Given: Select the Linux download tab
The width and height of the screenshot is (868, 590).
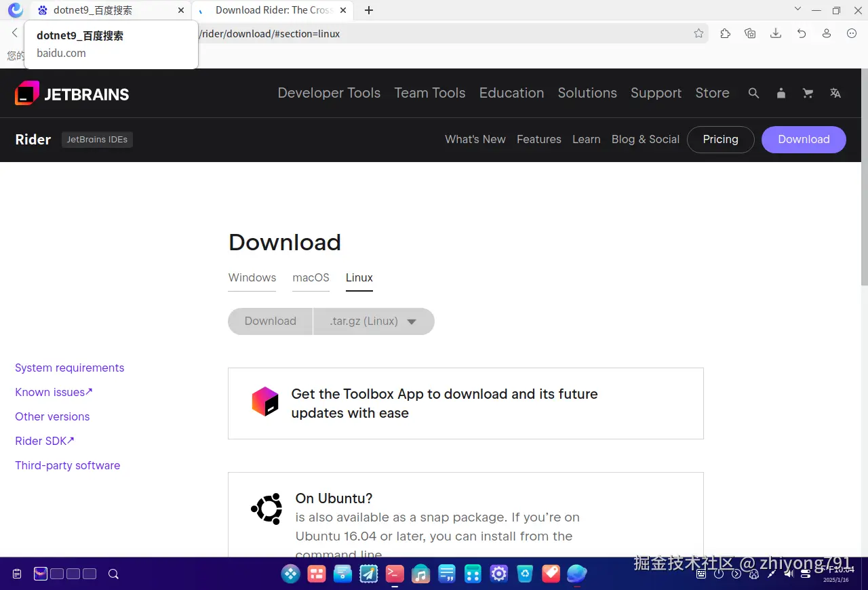Looking at the screenshot, I should pyautogui.click(x=359, y=278).
